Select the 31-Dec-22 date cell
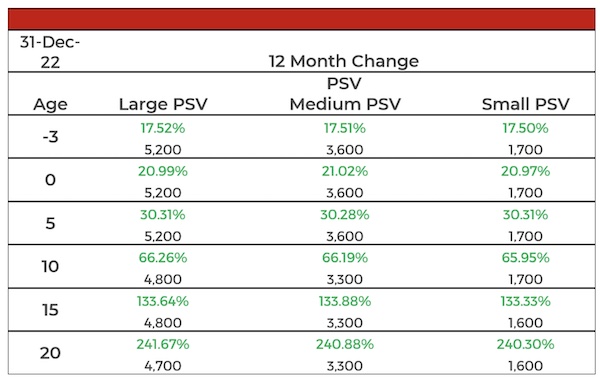Viewport: 600px width, 381px height. (x=50, y=52)
